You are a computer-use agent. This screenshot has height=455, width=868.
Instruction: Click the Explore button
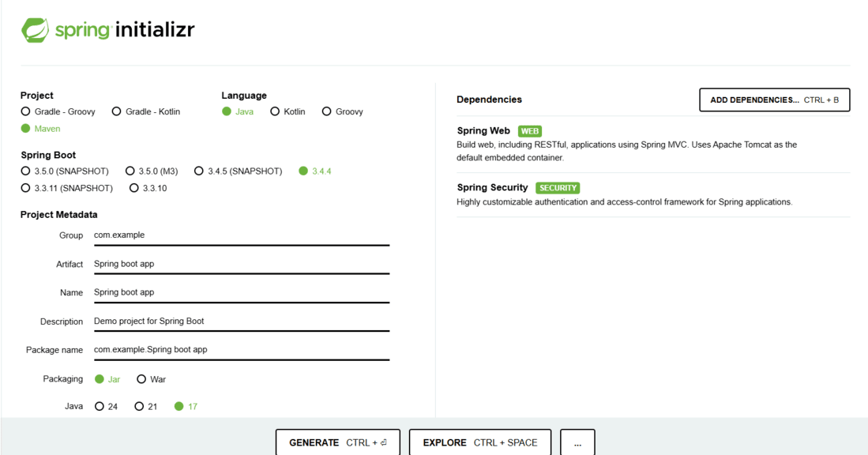pos(480,442)
